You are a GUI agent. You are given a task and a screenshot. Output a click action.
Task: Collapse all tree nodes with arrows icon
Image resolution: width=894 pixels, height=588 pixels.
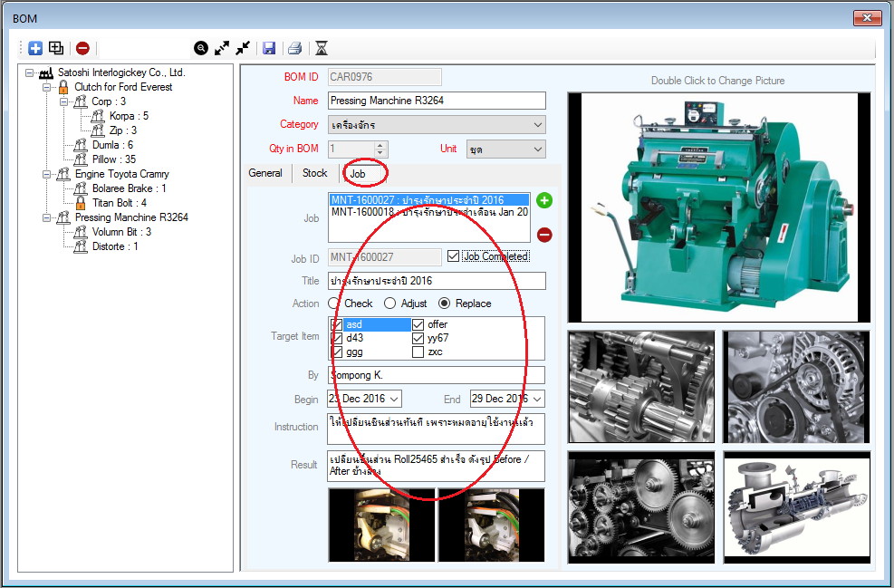pos(243,48)
